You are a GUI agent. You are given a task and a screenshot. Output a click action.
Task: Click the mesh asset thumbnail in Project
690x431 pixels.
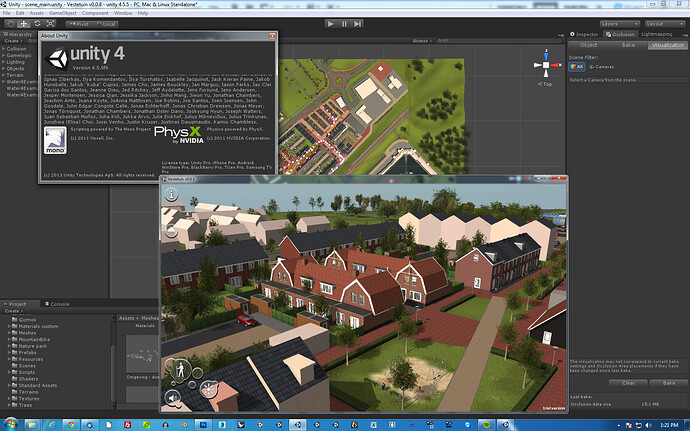(x=142, y=354)
